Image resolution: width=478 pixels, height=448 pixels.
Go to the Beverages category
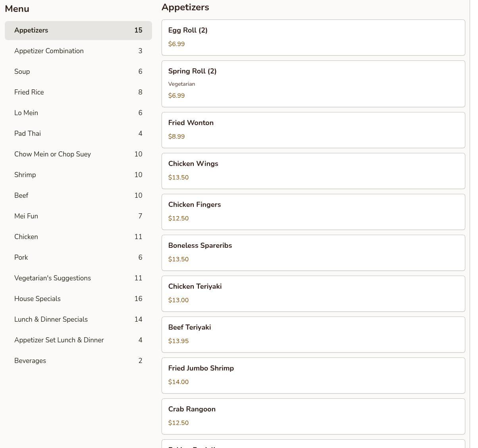tap(78, 361)
